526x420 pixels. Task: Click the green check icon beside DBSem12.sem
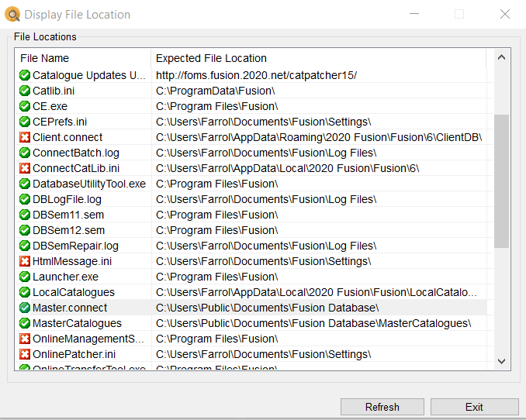click(25, 230)
